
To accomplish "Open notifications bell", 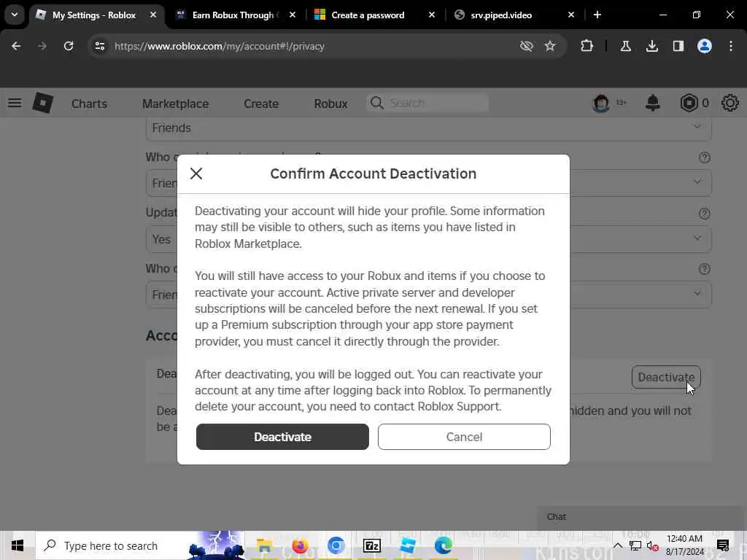I will click(653, 103).
